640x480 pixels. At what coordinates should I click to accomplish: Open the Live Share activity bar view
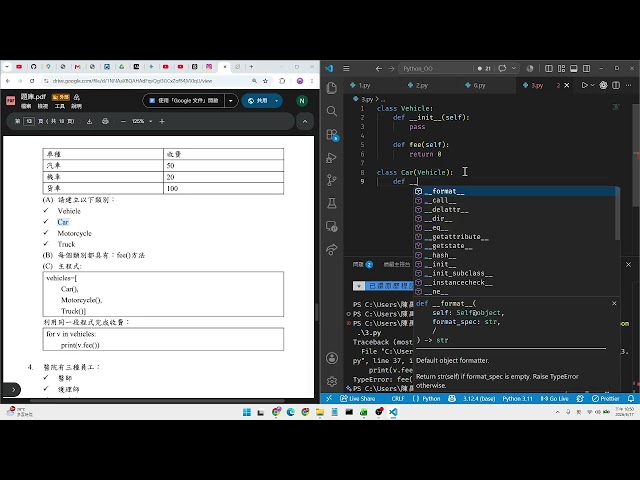pyautogui.click(x=332, y=249)
